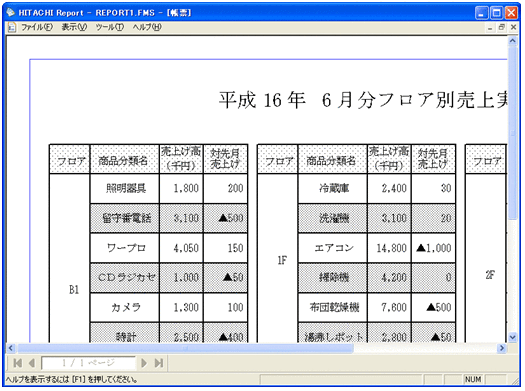Click the 冷蔵庫 cell
Image resolution: width=525 pixels, height=391 pixels.
(x=333, y=188)
